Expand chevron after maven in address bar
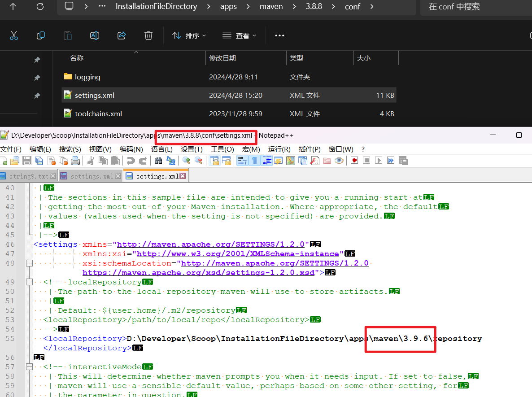 point(294,6)
